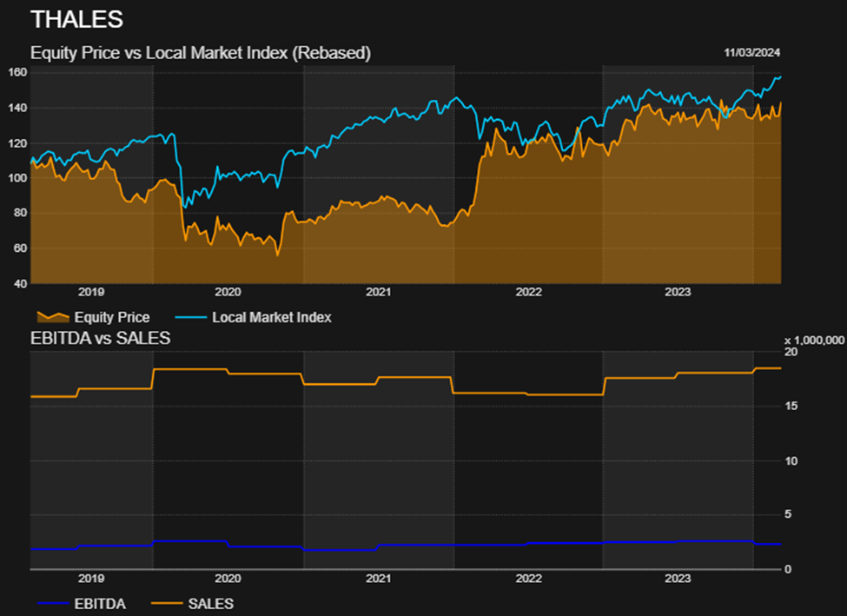Click the 60 y-axis label
The image size is (847, 616).
tap(20, 248)
